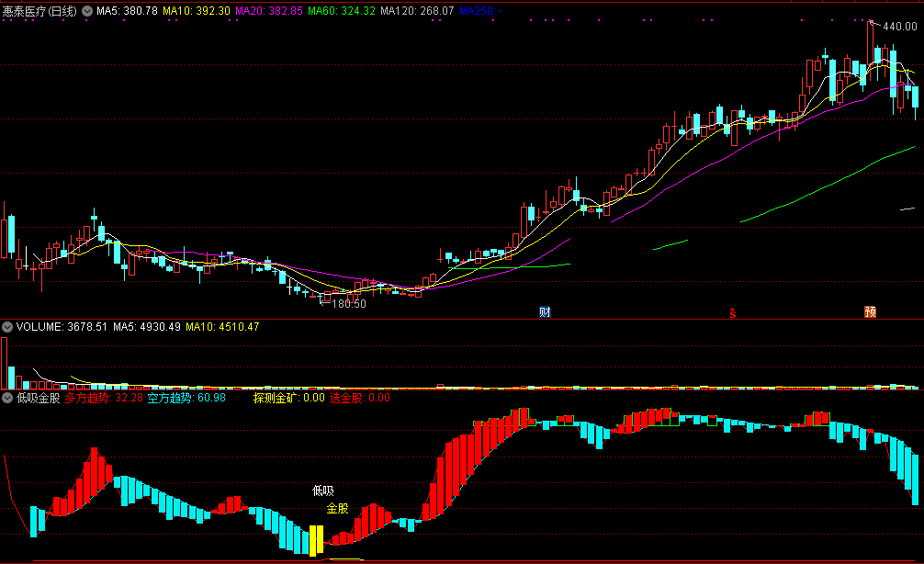The height and width of the screenshot is (564, 924).
Task: Select the 惠泰医疗(日线) chart title
Action: pos(39,11)
